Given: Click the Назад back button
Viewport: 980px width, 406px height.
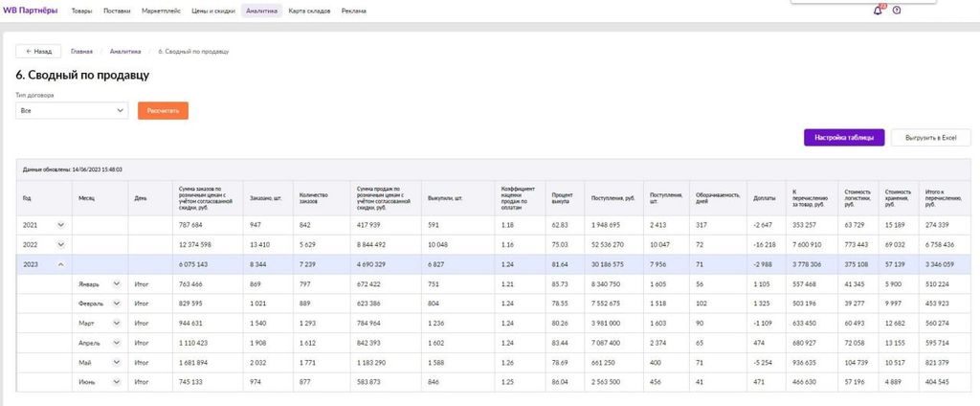Looking at the screenshot, I should pyautogui.click(x=38, y=52).
